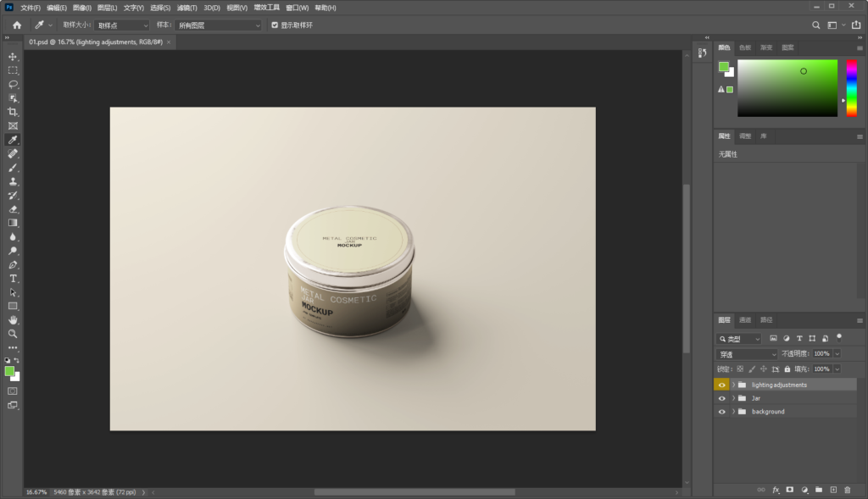Select the Pen tool

13,265
